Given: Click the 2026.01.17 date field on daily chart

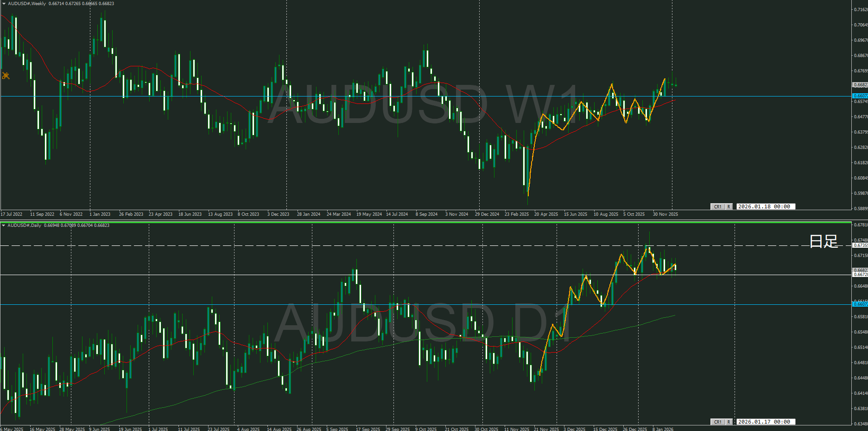Looking at the screenshot, I should pyautogui.click(x=765, y=422).
